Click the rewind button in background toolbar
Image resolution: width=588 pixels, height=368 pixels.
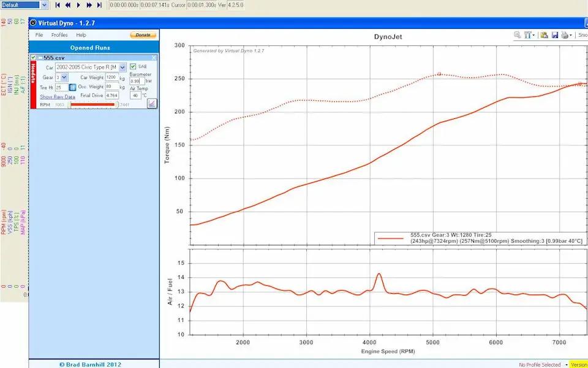[x=68, y=5]
